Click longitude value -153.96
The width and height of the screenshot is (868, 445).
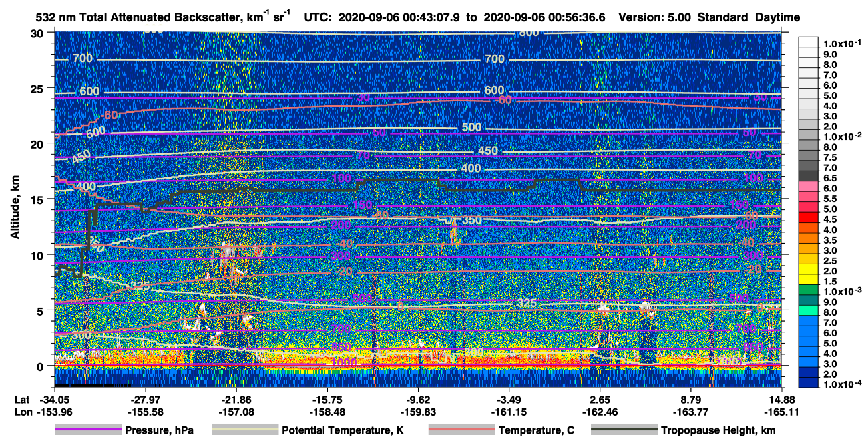click(53, 412)
